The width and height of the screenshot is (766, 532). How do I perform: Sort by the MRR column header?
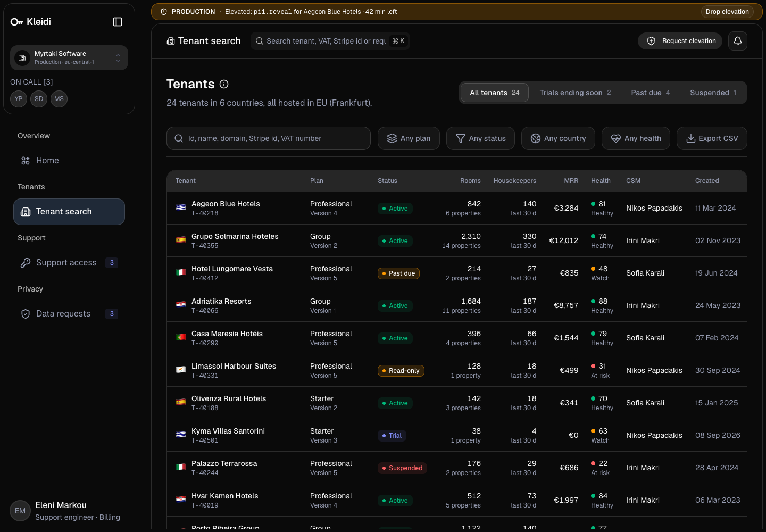click(x=571, y=181)
